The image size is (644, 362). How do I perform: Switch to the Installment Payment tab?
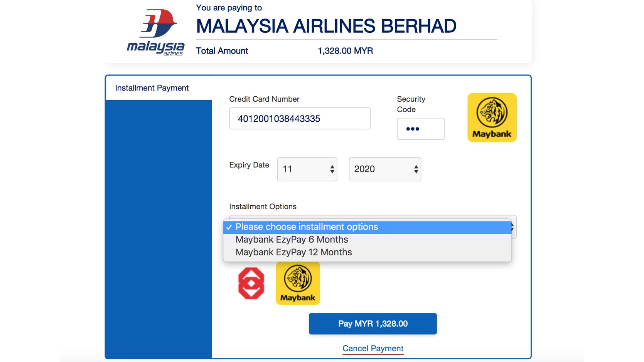(x=152, y=88)
